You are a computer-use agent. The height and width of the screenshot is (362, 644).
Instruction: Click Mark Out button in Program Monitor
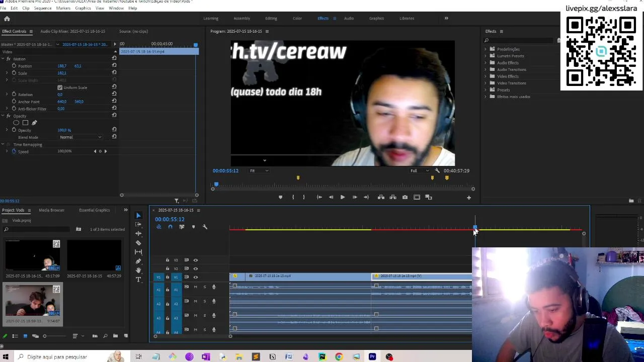303,197
